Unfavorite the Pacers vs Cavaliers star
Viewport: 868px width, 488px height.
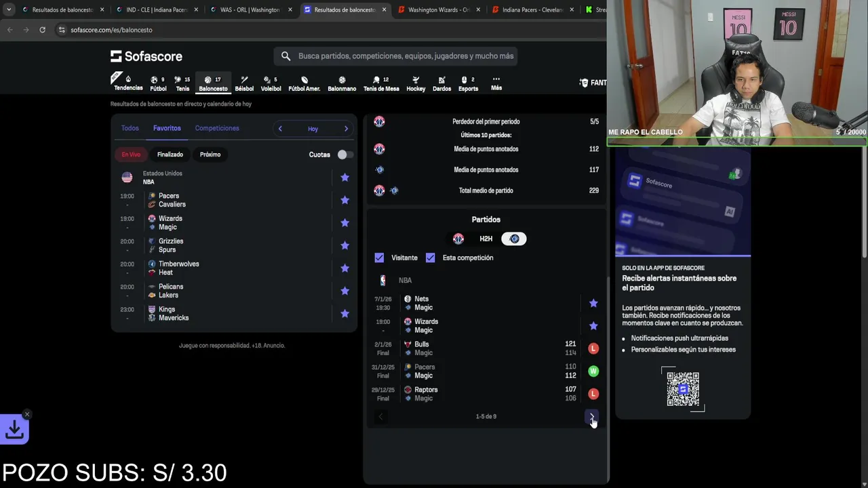pyautogui.click(x=344, y=200)
